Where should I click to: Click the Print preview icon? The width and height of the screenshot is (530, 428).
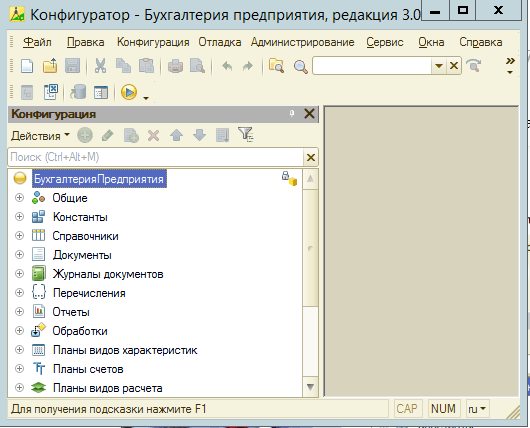[x=197, y=66]
